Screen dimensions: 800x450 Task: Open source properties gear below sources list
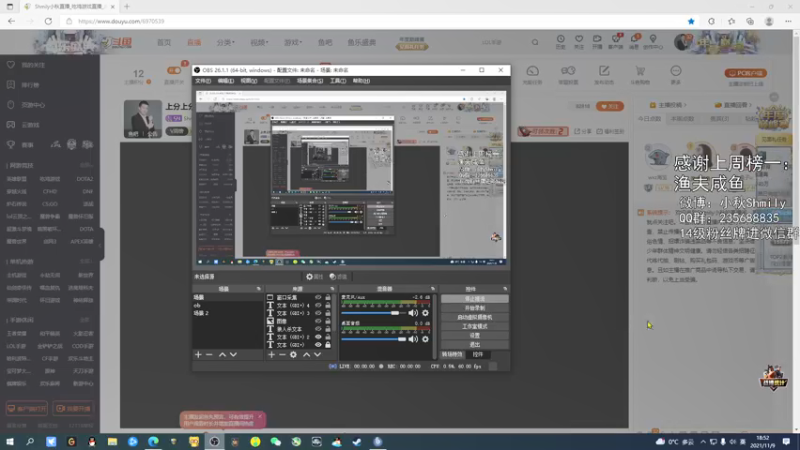(293, 355)
